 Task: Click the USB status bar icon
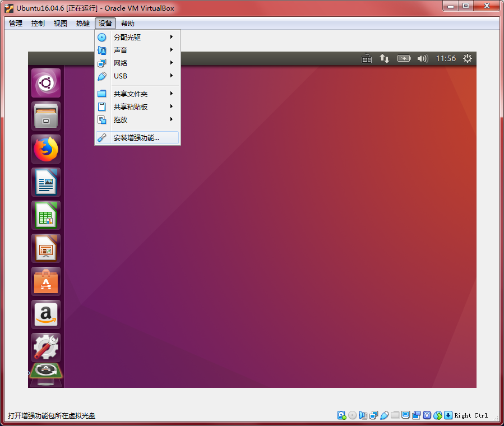click(x=385, y=415)
